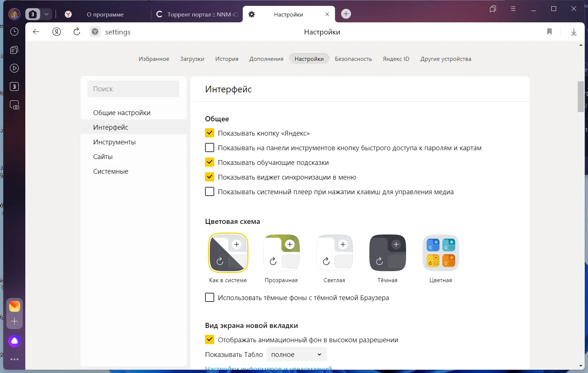
Task: Open the Показывать Табло dropdown
Action: pyautogui.click(x=296, y=355)
